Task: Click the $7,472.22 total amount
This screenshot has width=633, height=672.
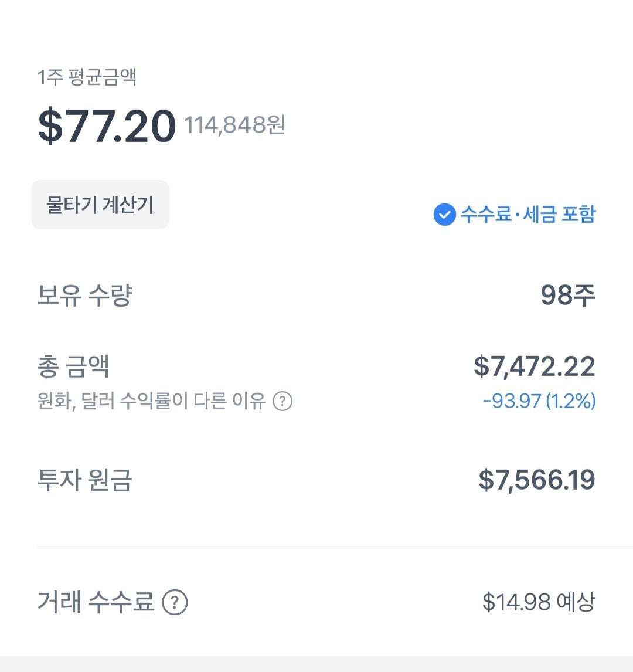Action: pos(534,366)
